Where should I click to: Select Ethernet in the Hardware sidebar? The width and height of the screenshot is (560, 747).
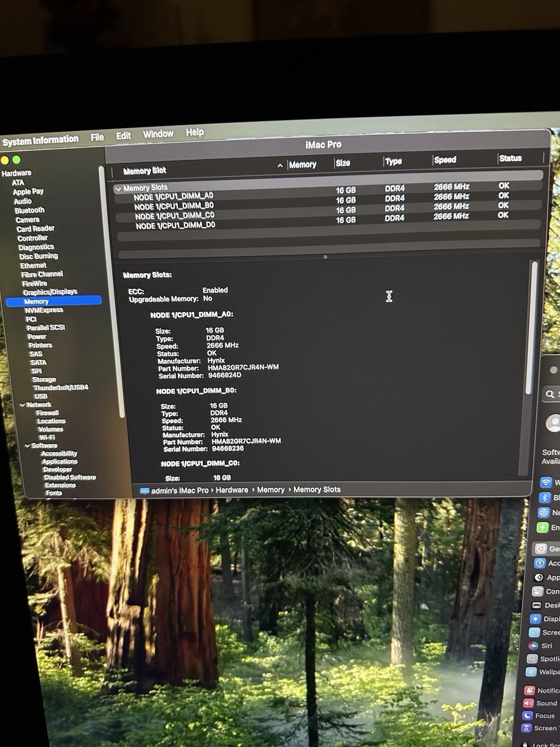coord(33,266)
